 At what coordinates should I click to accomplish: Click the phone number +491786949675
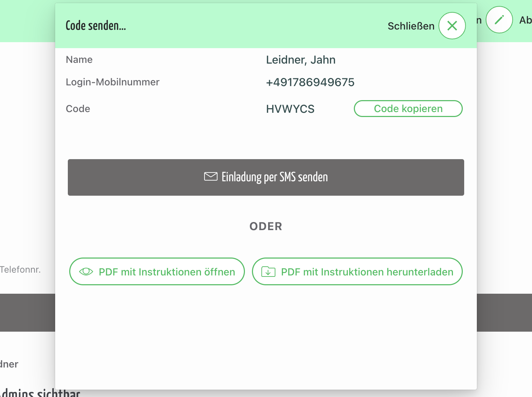click(x=310, y=82)
